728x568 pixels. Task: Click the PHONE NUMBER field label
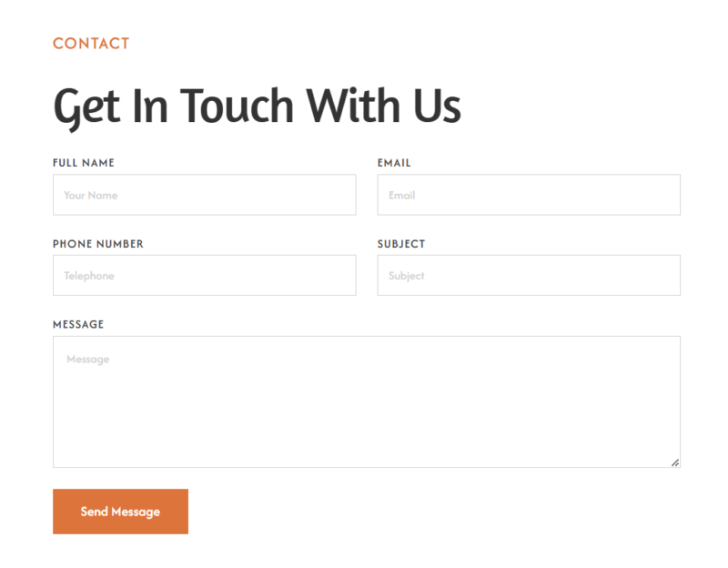(98, 244)
